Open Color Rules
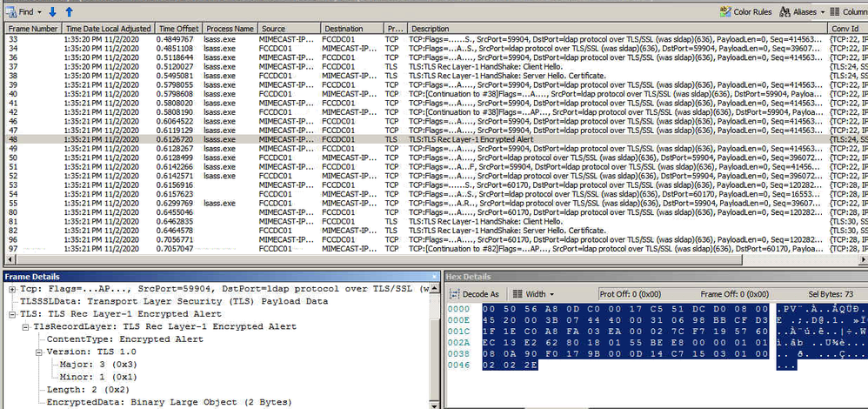Viewport: 868px width, 409px height. [x=745, y=11]
